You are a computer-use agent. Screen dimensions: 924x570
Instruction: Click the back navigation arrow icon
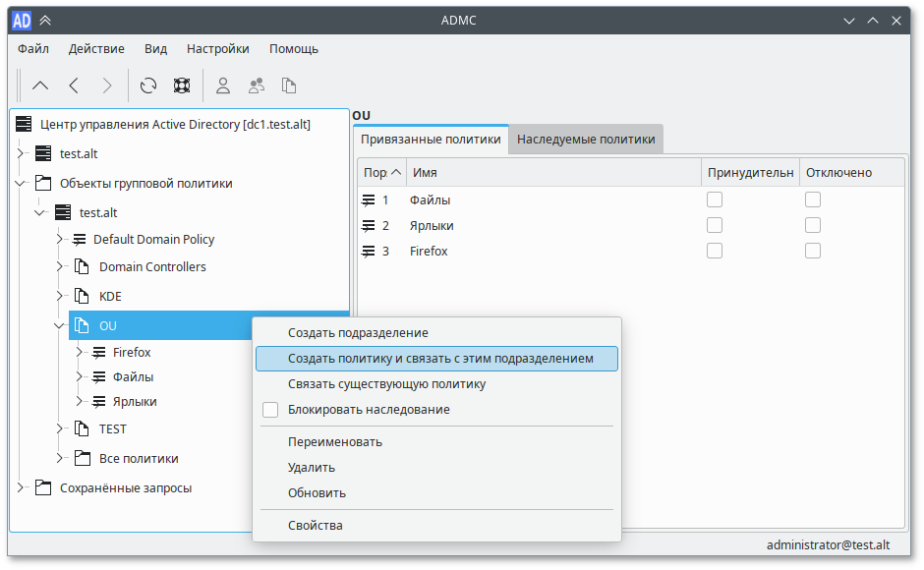click(x=73, y=85)
